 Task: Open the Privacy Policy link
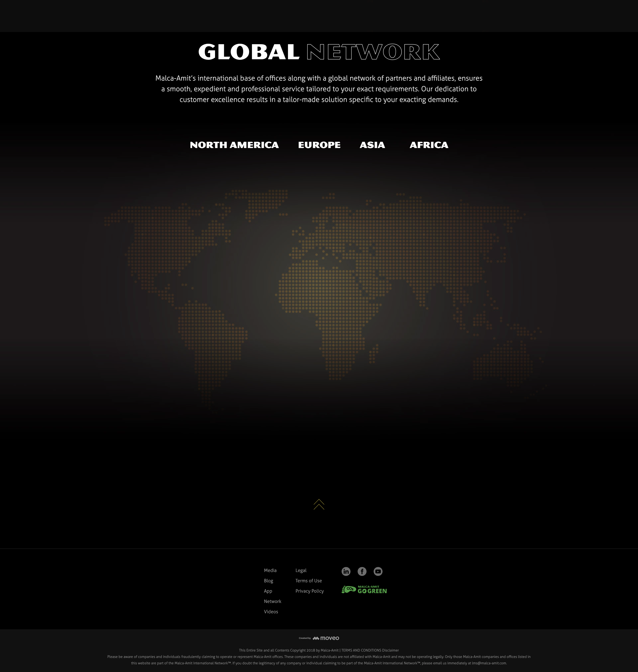point(310,591)
